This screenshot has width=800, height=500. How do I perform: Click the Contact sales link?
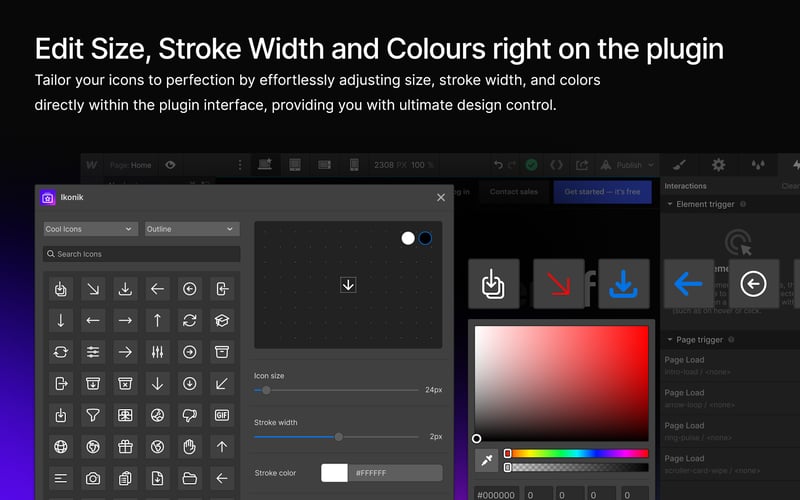(514, 192)
